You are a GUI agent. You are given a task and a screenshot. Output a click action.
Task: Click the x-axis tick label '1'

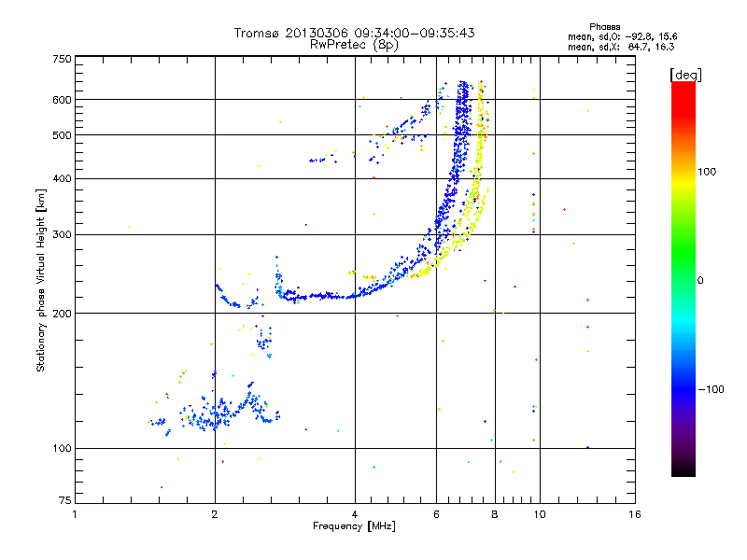[x=75, y=514]
